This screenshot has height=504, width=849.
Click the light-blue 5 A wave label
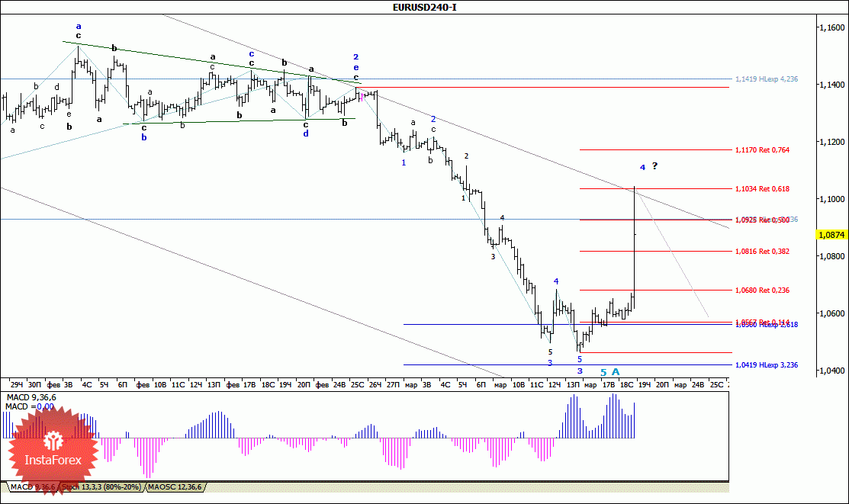pos(609,372)
